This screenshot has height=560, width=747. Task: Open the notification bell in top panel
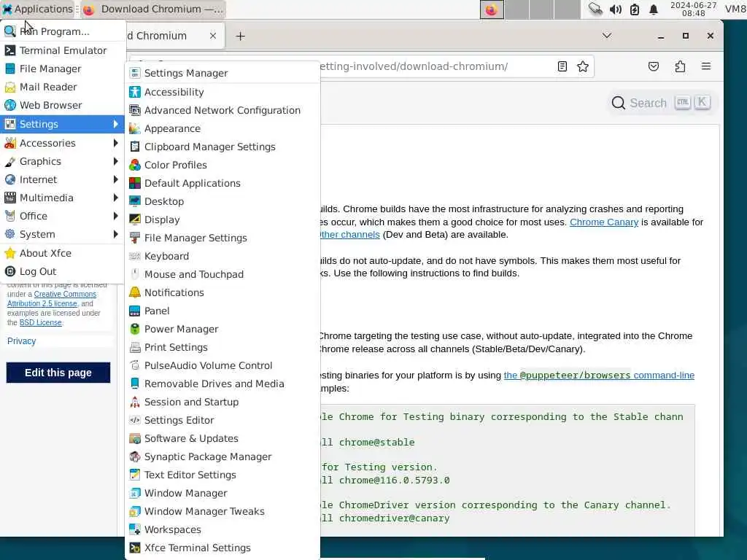654,9
